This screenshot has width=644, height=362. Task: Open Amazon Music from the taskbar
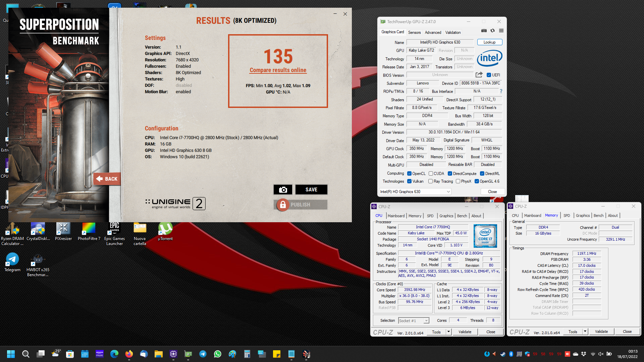pos(100,354)
